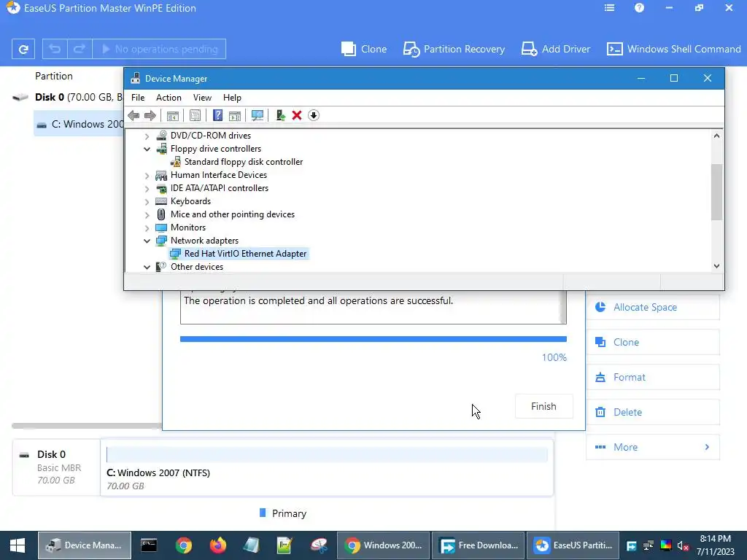
Task: Click the Device Manager vertical scrollbar thumb
Action: point(716,192)
